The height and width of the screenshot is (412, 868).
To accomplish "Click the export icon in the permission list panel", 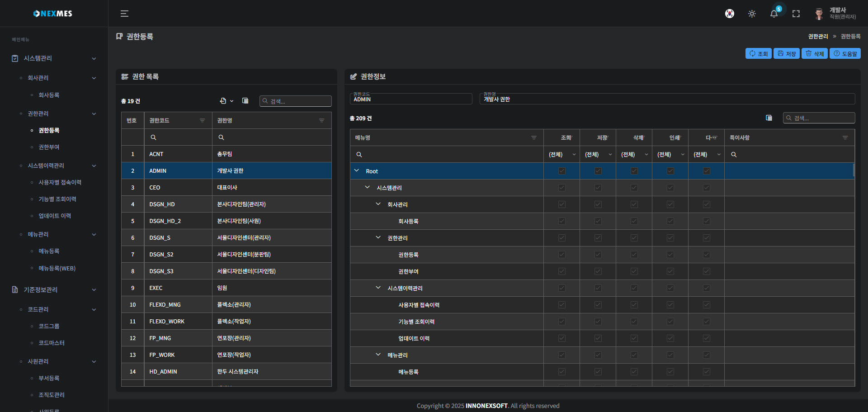I will click(223, 101).
